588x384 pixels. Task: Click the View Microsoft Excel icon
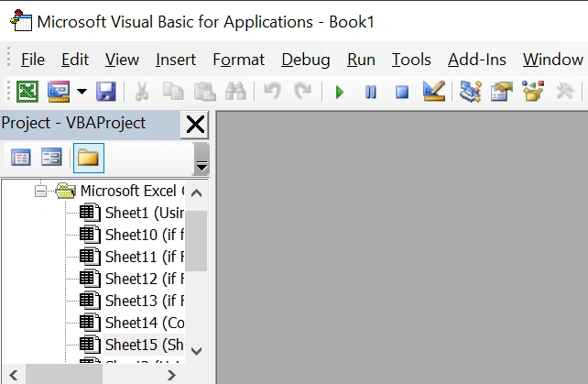pos(27,92)
